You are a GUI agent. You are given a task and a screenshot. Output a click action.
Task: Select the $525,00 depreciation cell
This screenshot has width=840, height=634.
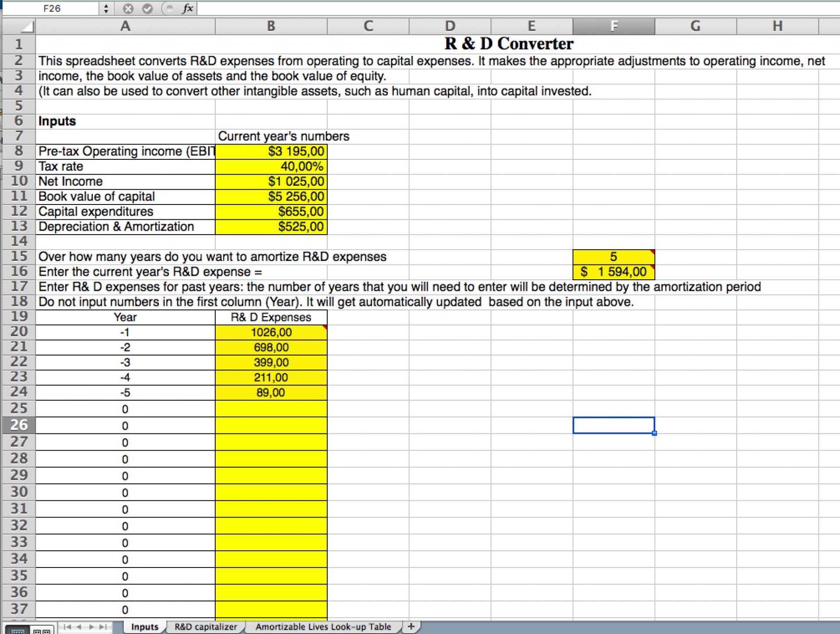(x=271, y=227)
